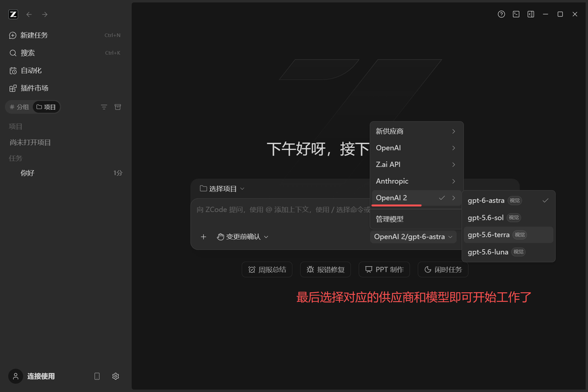Focus the ZCode prompt input field
This screenshot has height=392, width=588.
click(283, 210)
